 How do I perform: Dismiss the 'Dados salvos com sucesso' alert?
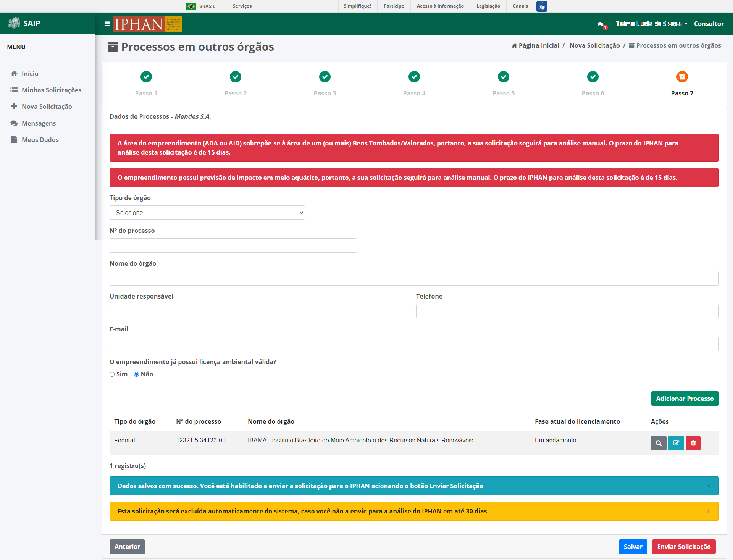coord(708,486)
